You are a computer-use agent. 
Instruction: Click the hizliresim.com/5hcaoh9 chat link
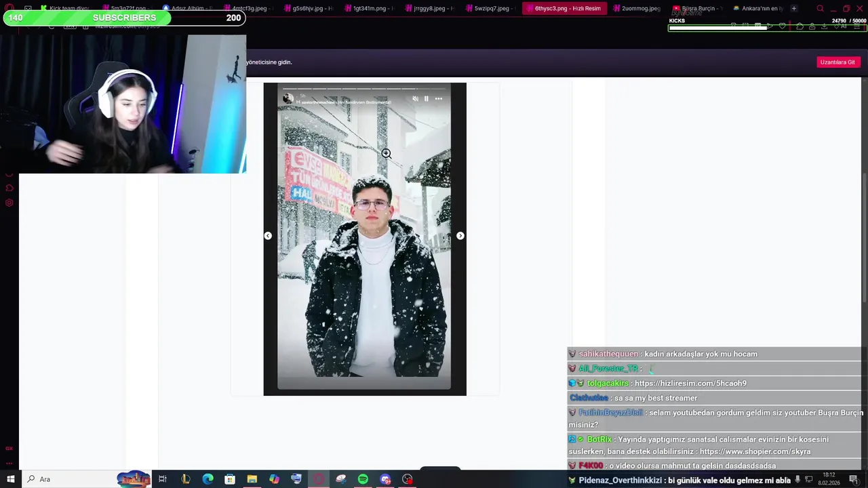pyautogui.click(x=690, y=383)
